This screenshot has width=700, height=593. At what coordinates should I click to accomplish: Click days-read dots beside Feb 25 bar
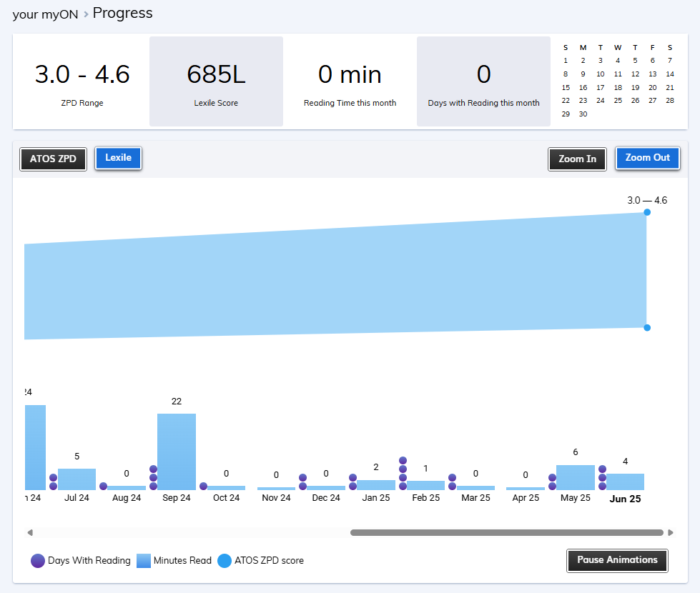[x=403, y=474]
